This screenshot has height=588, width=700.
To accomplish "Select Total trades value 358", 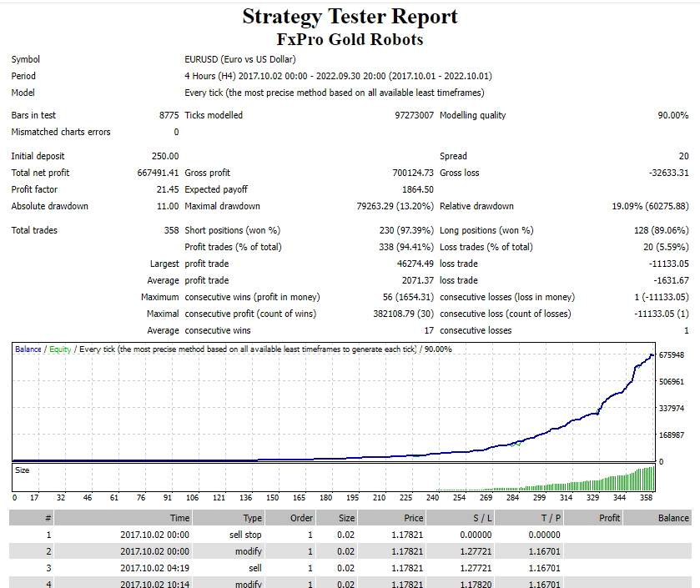I will pyautogui.click(x=171, y=230).
